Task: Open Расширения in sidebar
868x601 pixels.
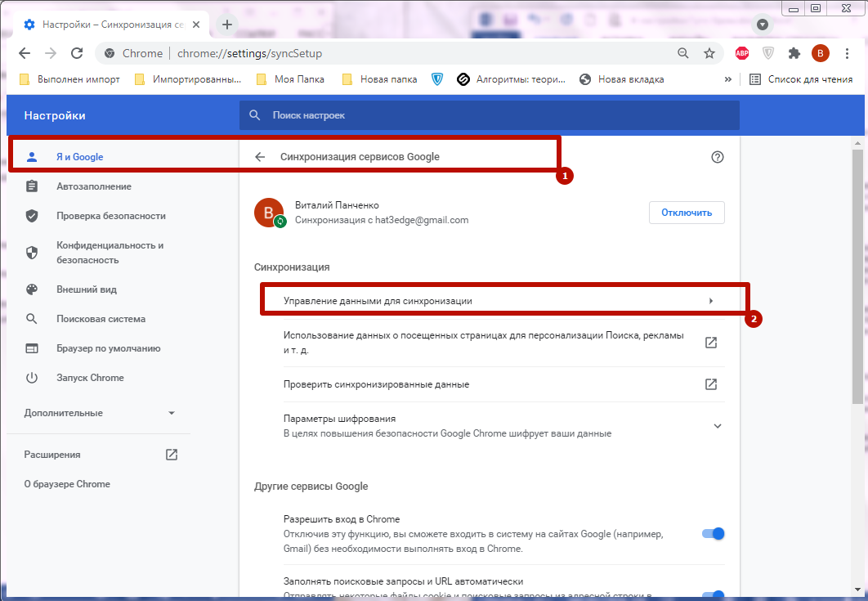Action: click(100, 455)
